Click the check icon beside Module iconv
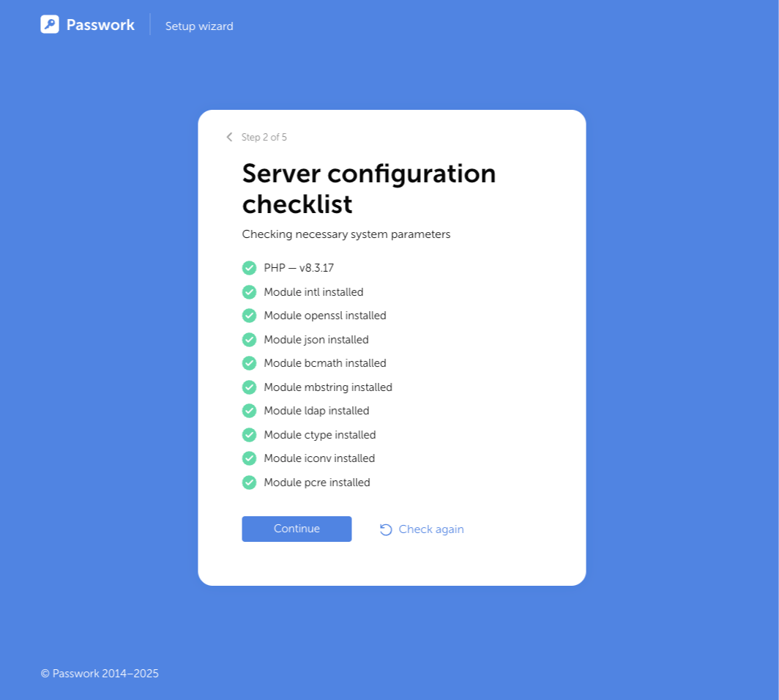779x700 pixels. [x=249, y=458]
